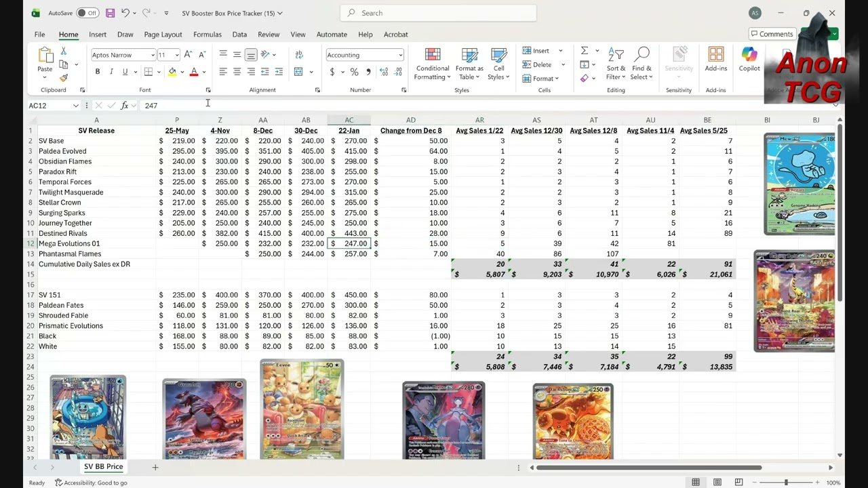Open the Add-ins button
Viewport: 868px width, 488px height.
pyautogui.click(x=716, y=60)
